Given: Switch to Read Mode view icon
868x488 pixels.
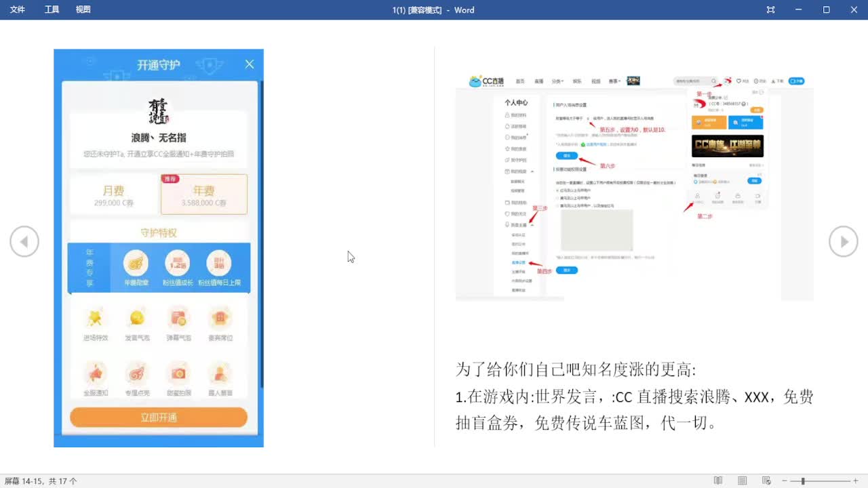Looking at the screenshot, I should tap(718, 481).
